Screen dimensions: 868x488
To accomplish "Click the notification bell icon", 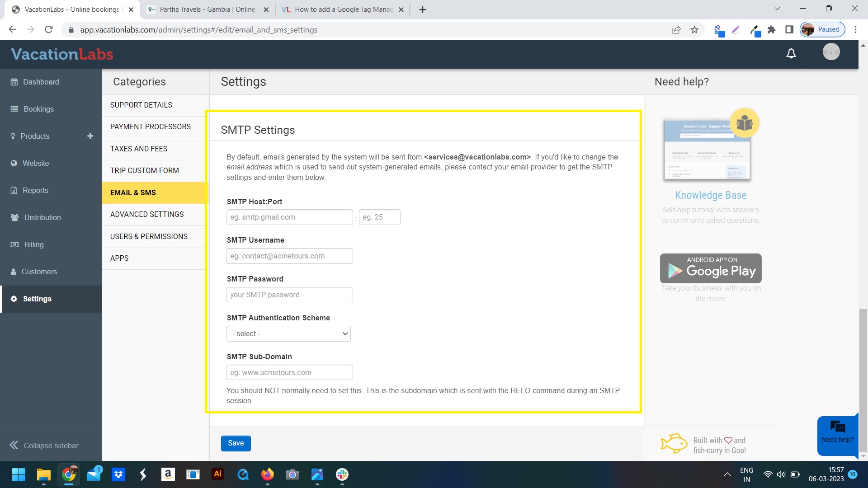I will pos(791,54).
